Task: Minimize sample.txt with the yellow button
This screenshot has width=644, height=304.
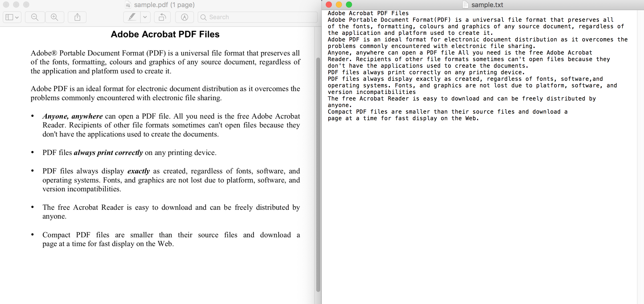Action: coord(339,5)
